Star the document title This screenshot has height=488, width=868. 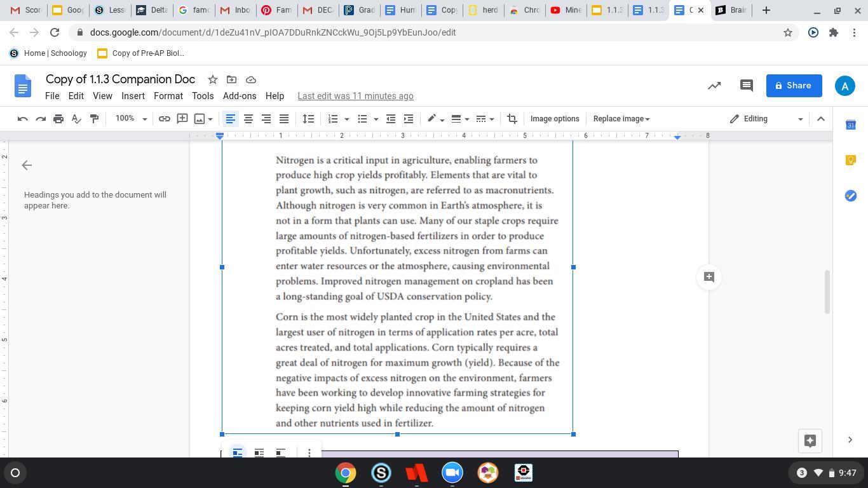(x=213, y=79)
